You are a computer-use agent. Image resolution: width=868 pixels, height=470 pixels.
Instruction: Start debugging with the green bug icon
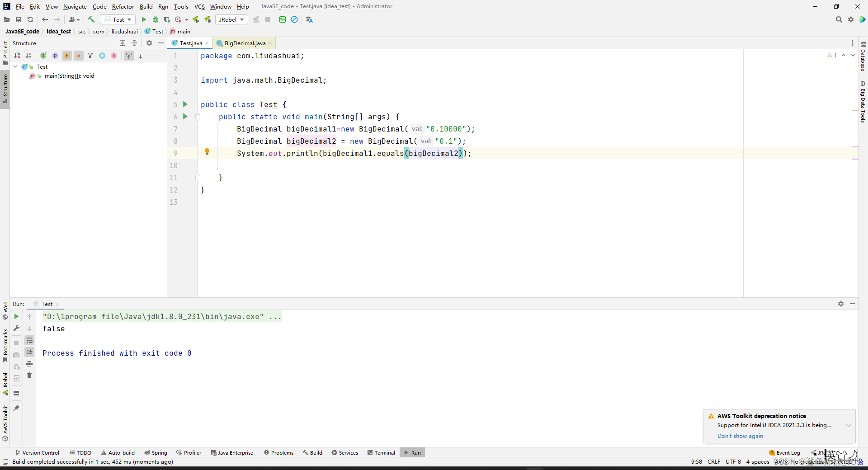pos(156,19)
